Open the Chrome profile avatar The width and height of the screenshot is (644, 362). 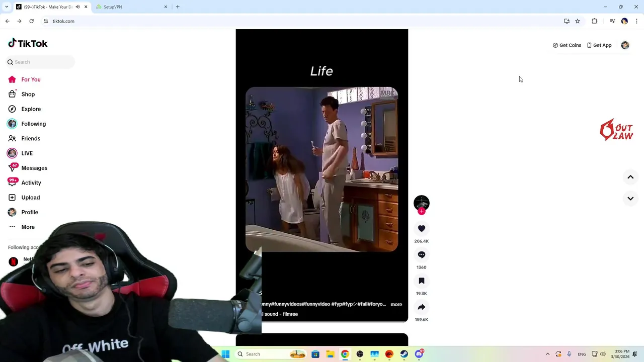coord(624,21)
